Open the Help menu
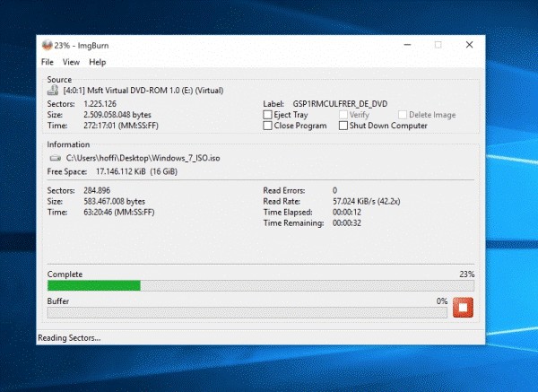This screenshot has width=538, height=392. (98, 62)
